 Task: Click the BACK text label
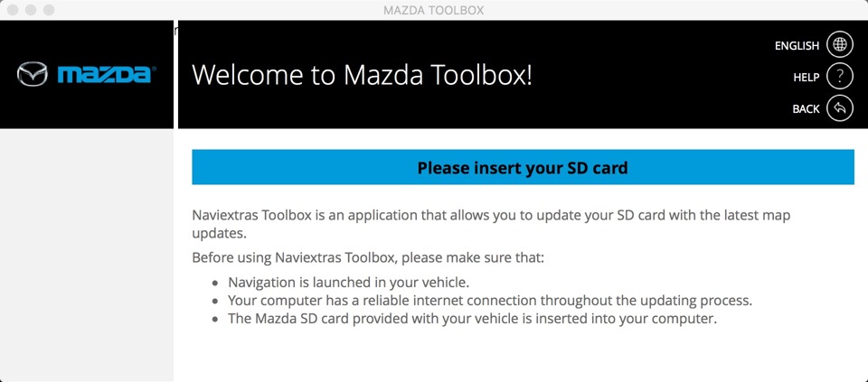click(x=806, y=109)
